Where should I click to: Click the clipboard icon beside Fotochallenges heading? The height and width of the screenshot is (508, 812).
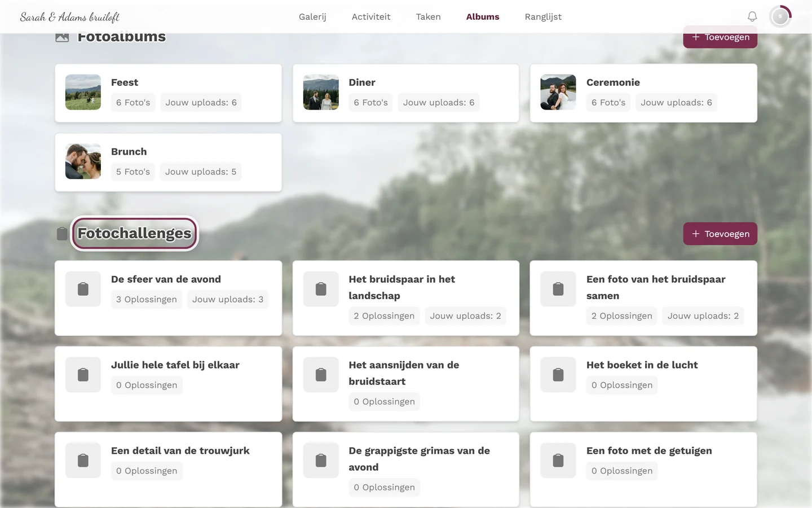[62, 234]
